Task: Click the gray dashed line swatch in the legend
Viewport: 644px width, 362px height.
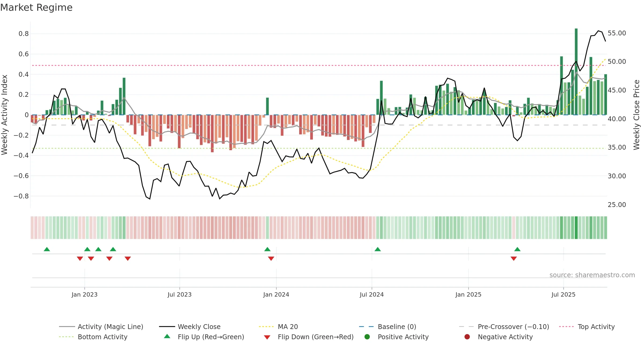Action: (466, 327)
